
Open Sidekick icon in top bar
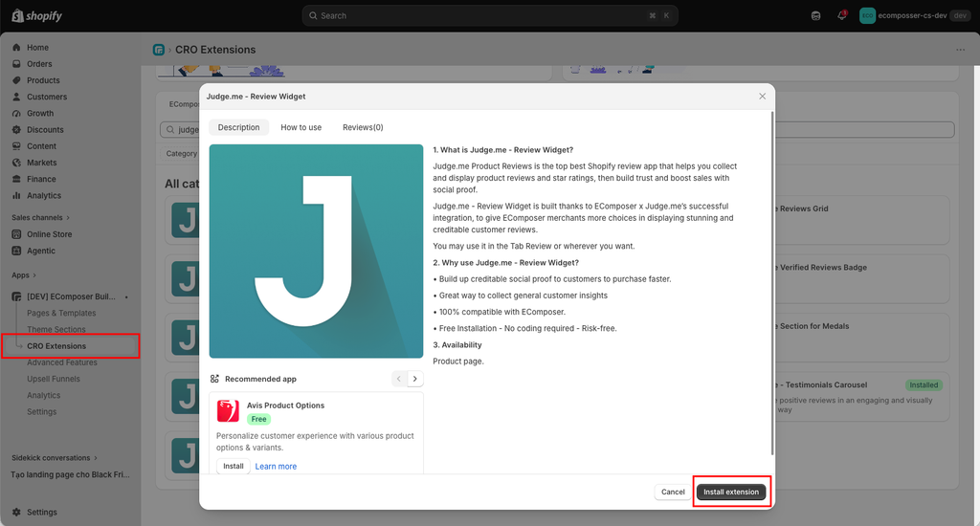(x=815, y=15)
